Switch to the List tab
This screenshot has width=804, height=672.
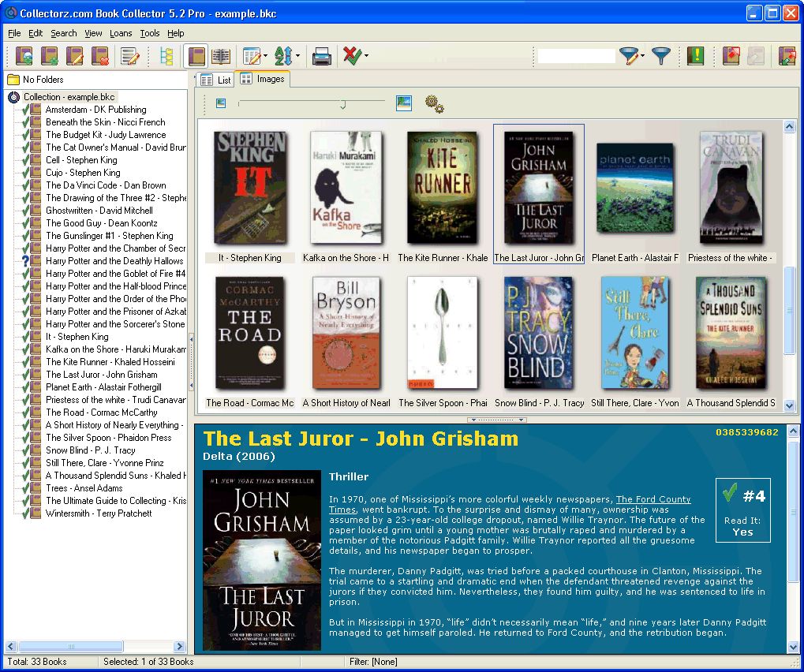coord(215,80)
